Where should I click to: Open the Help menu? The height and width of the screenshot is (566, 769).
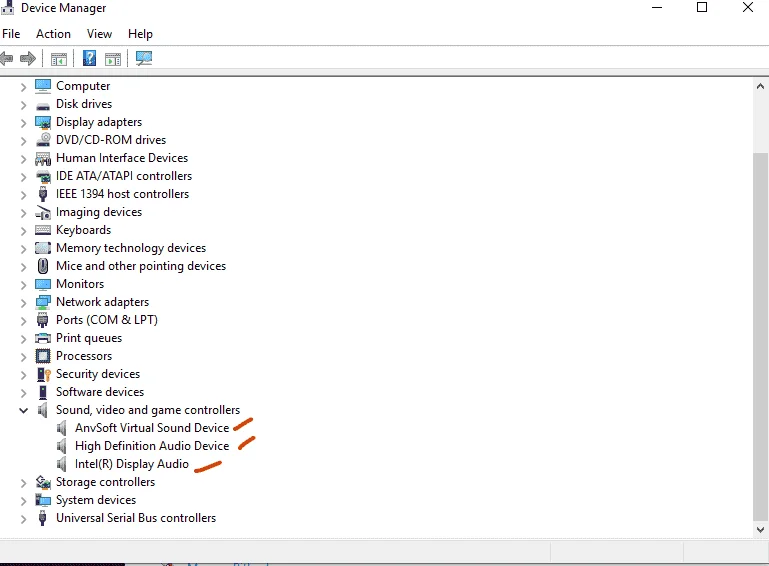140,34
